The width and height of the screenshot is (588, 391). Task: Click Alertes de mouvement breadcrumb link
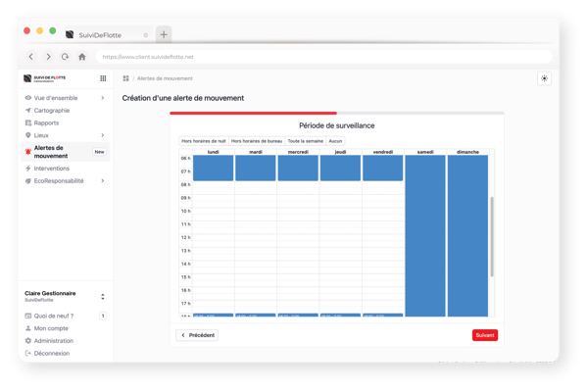coord(165,78)
